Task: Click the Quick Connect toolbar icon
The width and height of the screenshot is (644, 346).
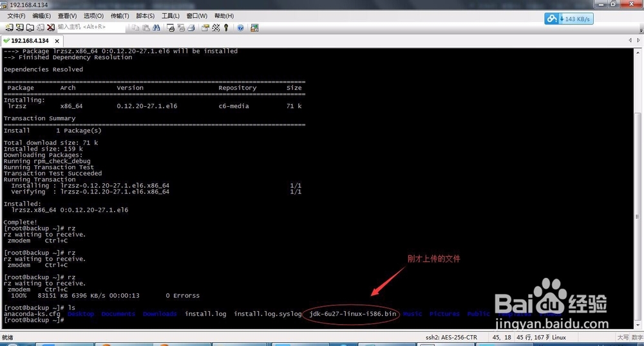Action: (x=19, y=28)
